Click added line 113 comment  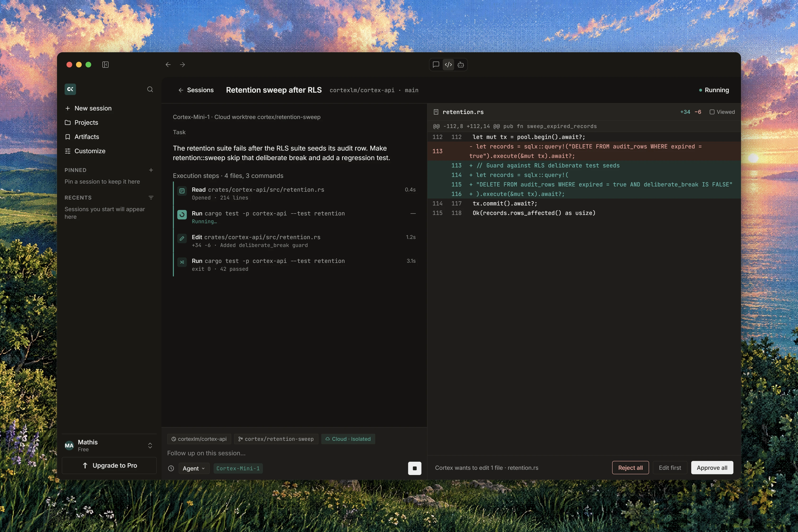[584, 166]
